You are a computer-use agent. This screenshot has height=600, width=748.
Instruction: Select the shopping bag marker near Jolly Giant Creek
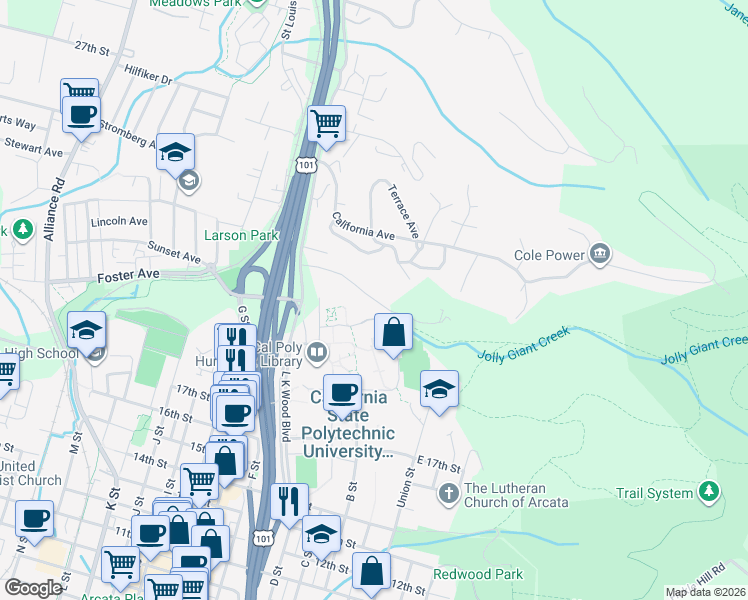tap(394, 332)
